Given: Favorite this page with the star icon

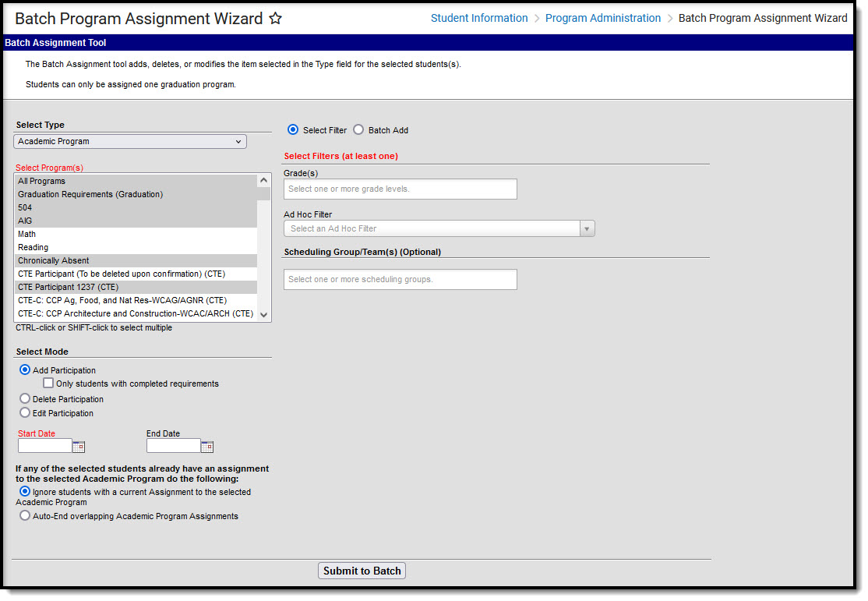Looking at the screenshot, I should click(275, 18).
